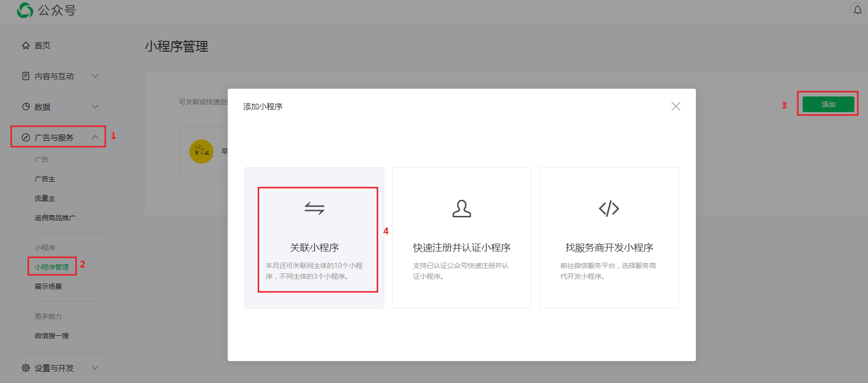Open 微信搜一搜 submenu item

(52, 336)
